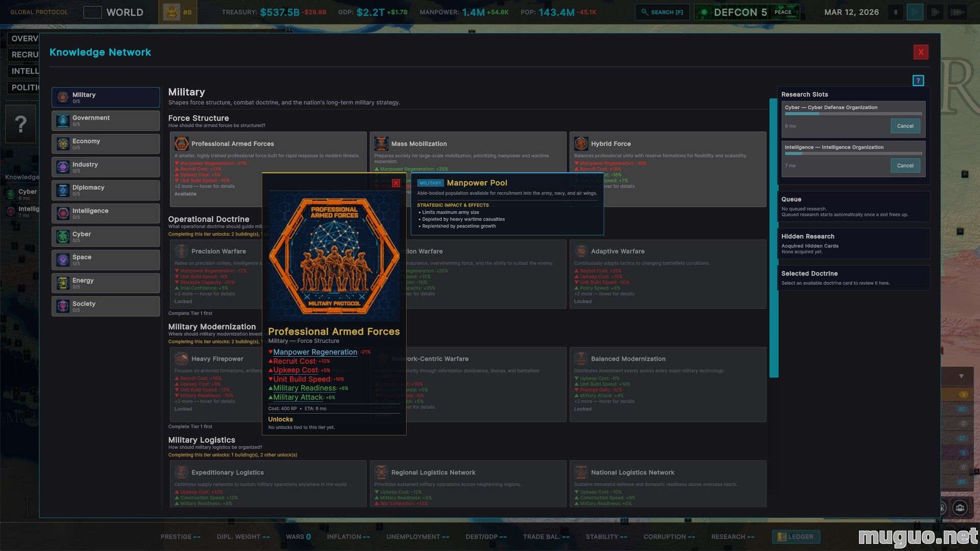
Task: Select the Balanced Modernization doctrine card
Action: (668, 385)
